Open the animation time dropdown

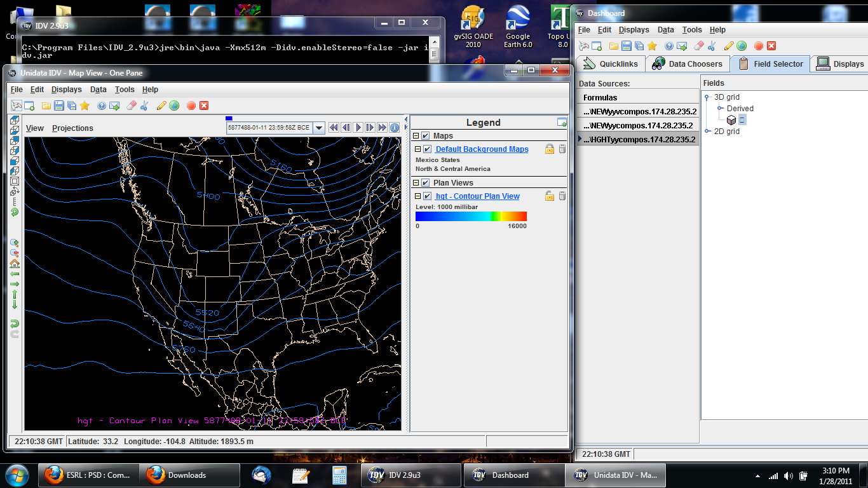[x=319, y=128]
